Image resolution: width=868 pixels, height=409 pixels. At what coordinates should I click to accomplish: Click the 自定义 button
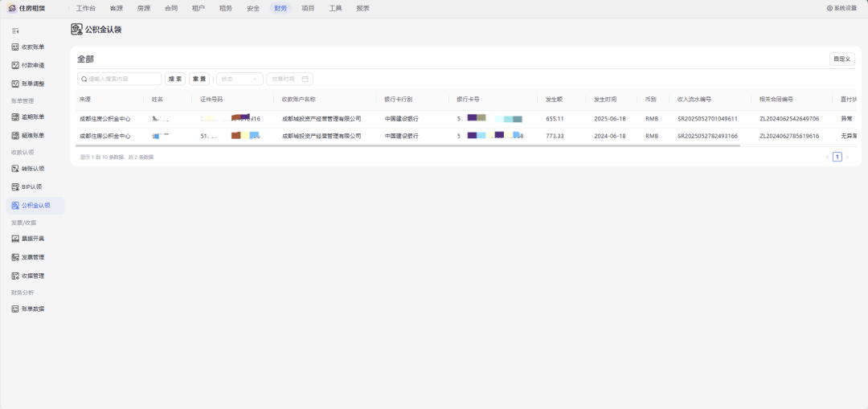[841, 59]
